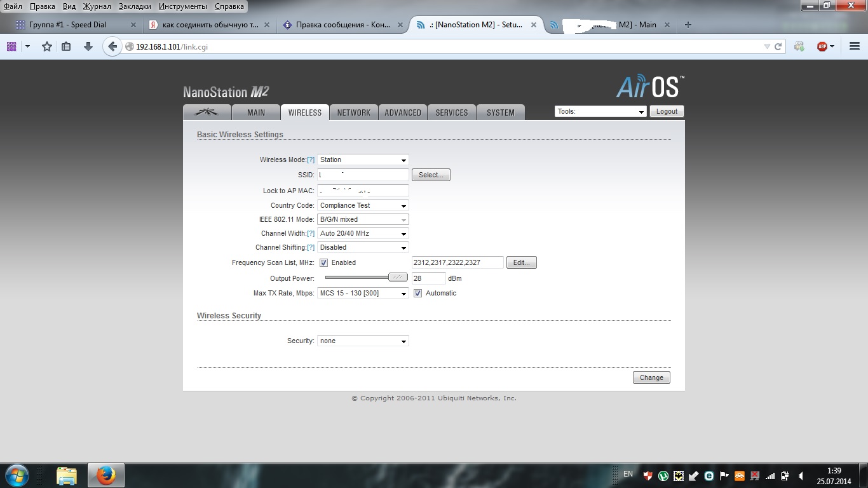Switch to the ADVANCED tab
The height and width of the screenshot is (488, 868).
(x=403, y=112)
